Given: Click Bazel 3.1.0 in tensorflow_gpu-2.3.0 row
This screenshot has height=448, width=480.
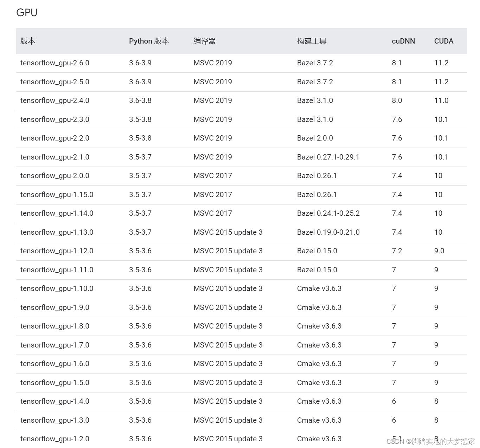Looking at the screenshot, I should [315, 119].
